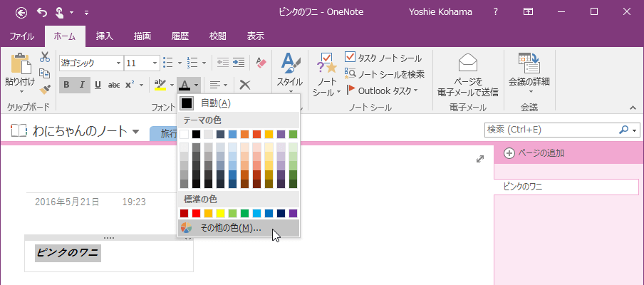
Task: Apply yellow text highlight color
Action: pyautogui.click(x=160, y=85)
